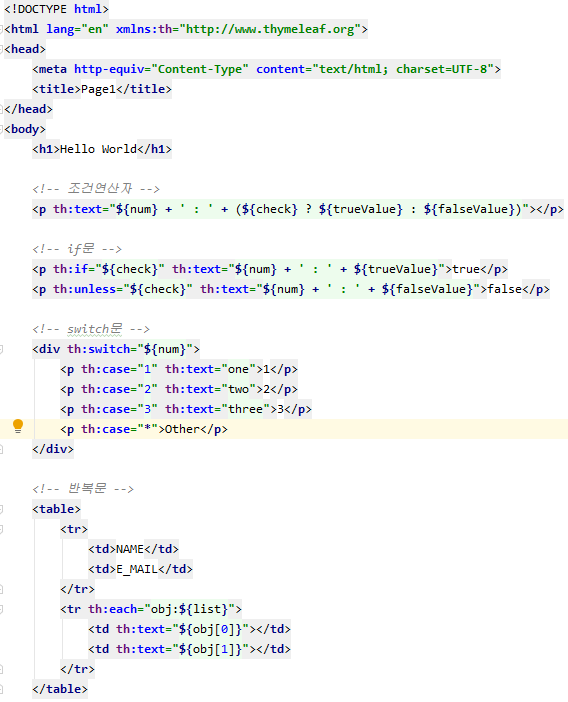Click the E_MAIL table cell text
The width and height of the screenshot is (568, 702).
(x=137, y=569)
